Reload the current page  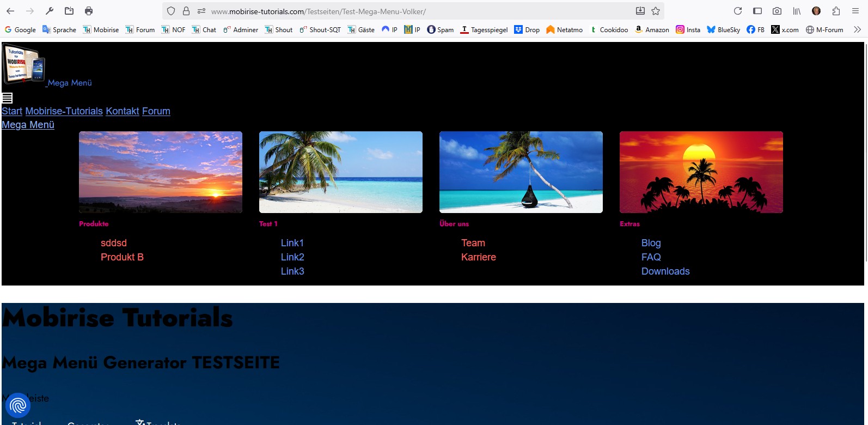738,11
